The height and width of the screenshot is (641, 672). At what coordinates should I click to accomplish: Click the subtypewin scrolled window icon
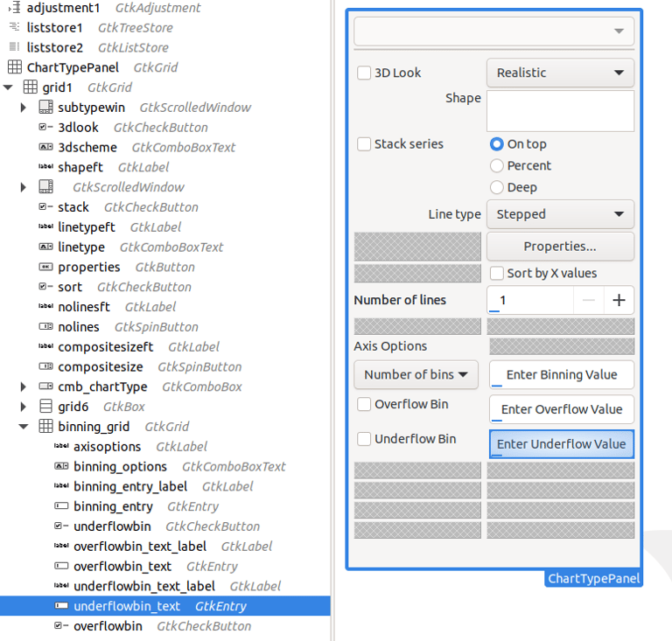tap(45, 107)
